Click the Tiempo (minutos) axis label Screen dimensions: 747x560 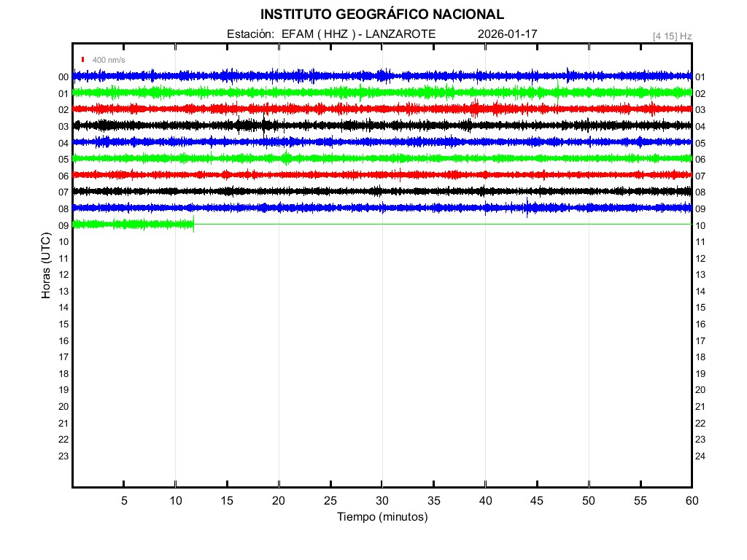[x=382, y=517]
